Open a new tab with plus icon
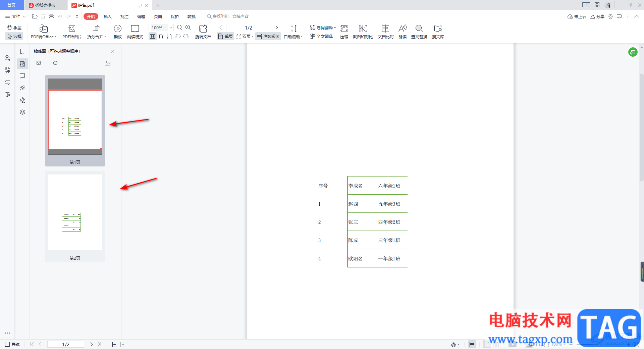 pyautogui.click(x=158, y=5)
